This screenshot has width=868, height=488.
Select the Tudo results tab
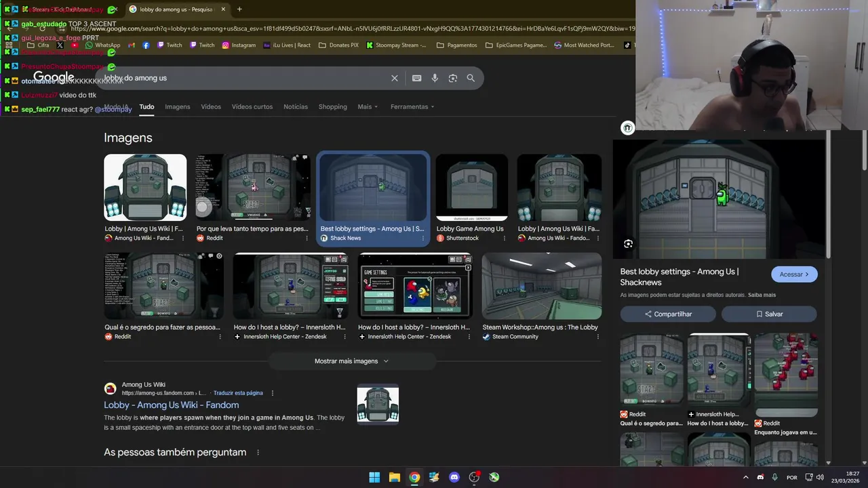146,107
